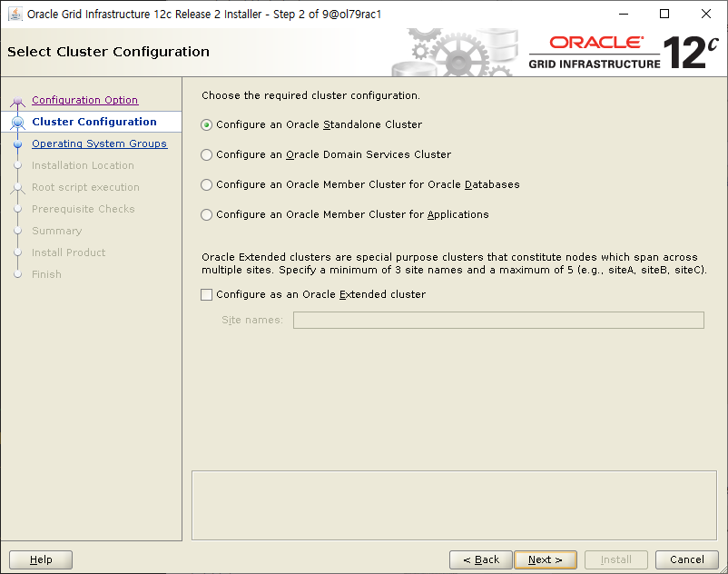Click the Configuration Option step marker icon
Image resolution: width=728 pixels, height=574 pixels.
pyautogui.click(x=17, y=101)
